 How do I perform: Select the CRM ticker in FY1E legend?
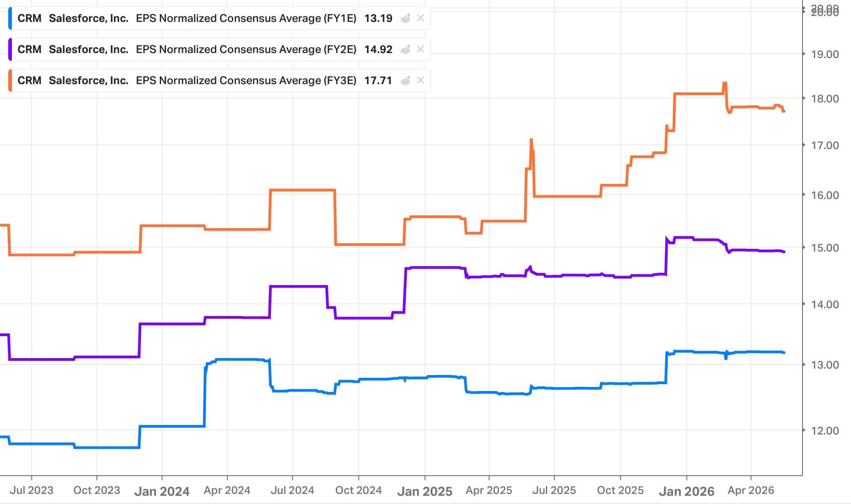tap(29, 18)
